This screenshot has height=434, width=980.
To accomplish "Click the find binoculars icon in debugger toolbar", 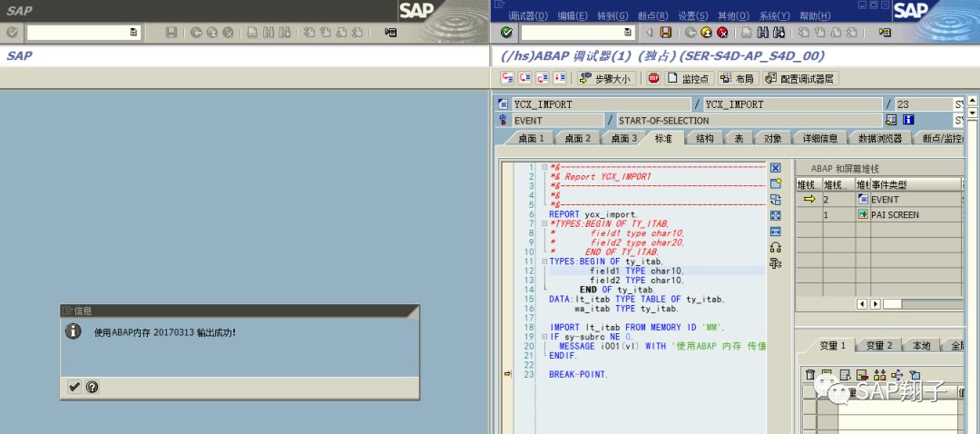I will click(x=762, y=33).
